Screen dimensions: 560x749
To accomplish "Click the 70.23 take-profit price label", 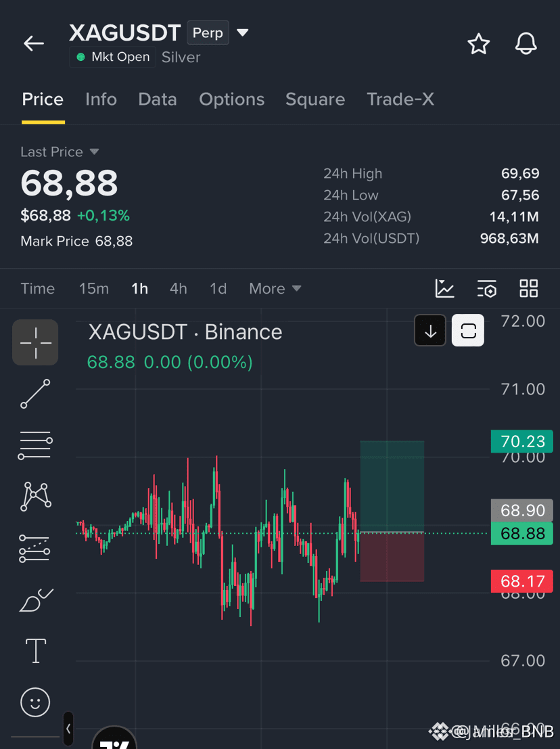I will tap(522, 441).
